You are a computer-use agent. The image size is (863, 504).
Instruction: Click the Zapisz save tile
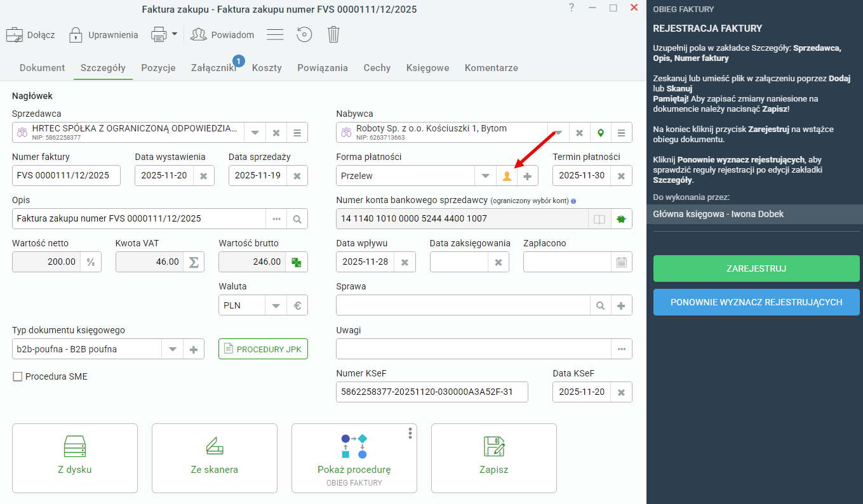coord(494,458)
